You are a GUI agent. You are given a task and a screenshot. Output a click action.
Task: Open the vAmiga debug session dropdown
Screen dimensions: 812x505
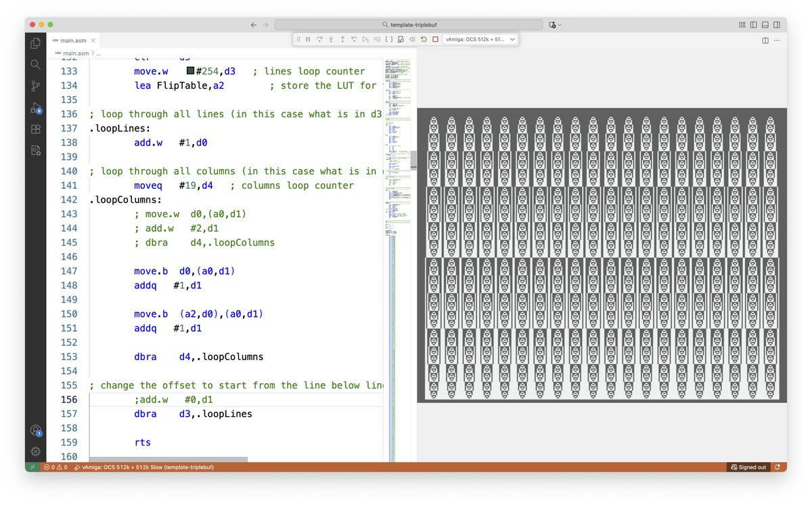click(480, 40)
